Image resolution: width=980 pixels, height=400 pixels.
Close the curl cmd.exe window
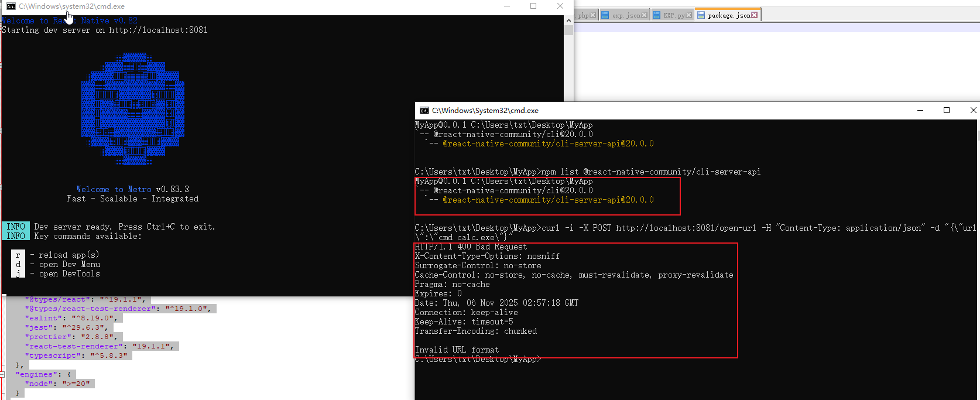click(973, 110)
